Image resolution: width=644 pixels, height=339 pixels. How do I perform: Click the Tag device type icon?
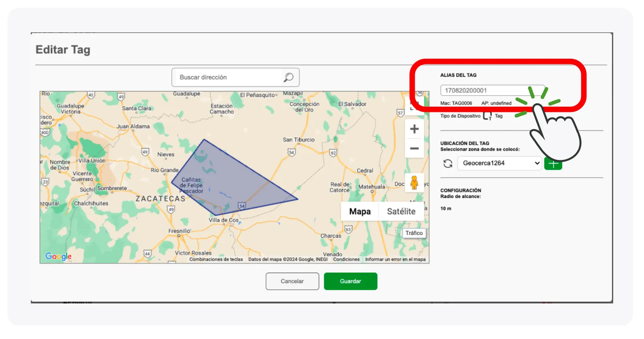(x=487, y=116)
